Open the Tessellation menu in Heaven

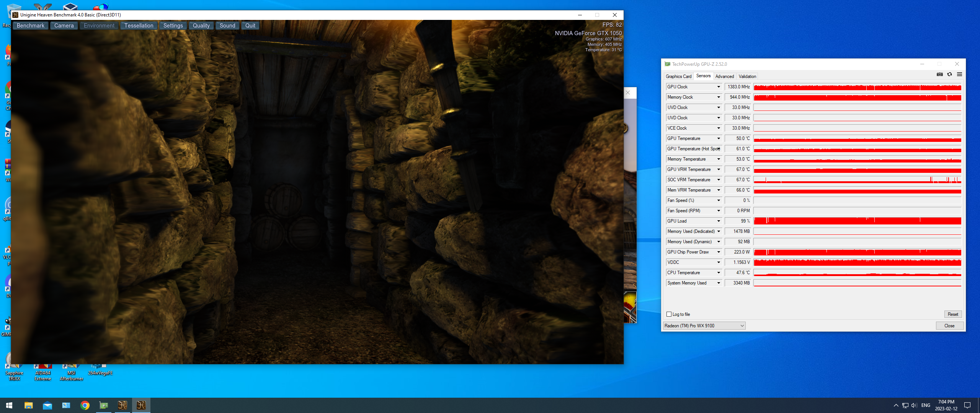pos(139,26)
